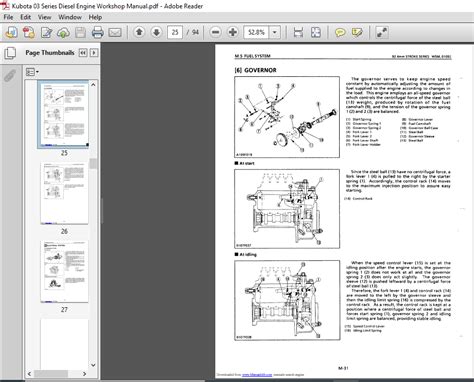The image size is (474, 382).
Task: Open the Window menu
Action: (70, 17)
